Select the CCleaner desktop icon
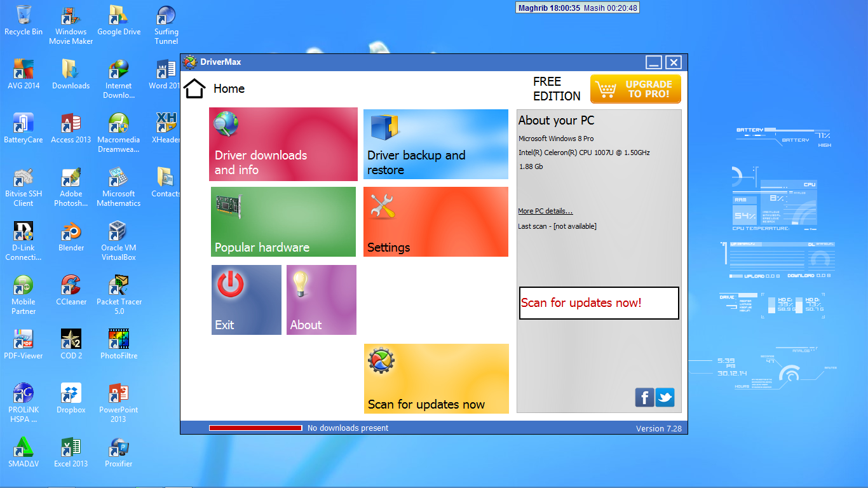The image size is (868, 488). (71, 291)
